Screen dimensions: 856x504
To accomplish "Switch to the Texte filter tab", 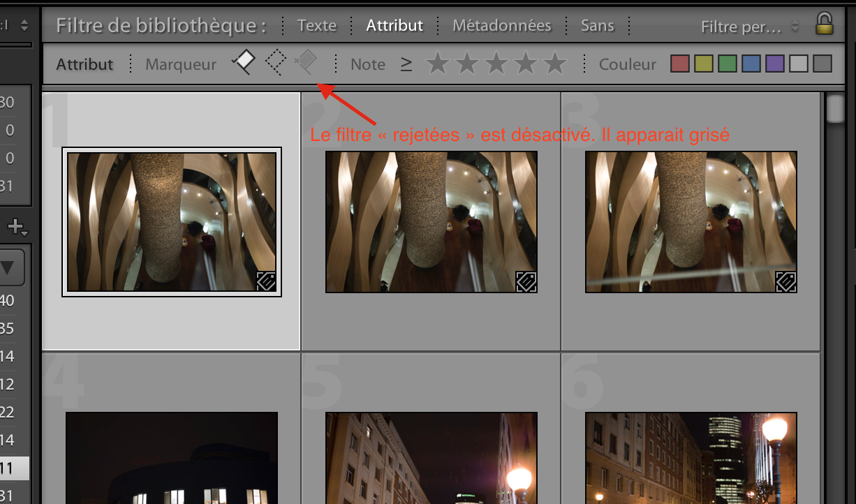I will tap(316, 26).
